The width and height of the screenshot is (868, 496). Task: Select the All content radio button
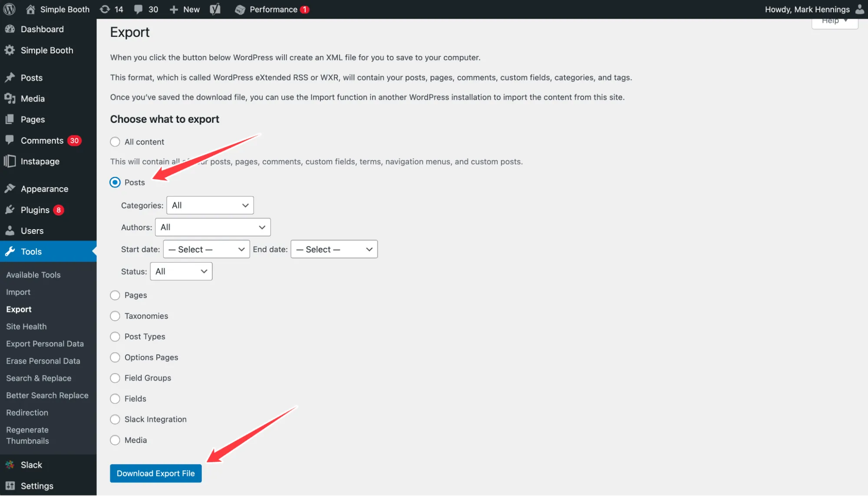click(115, 142)
